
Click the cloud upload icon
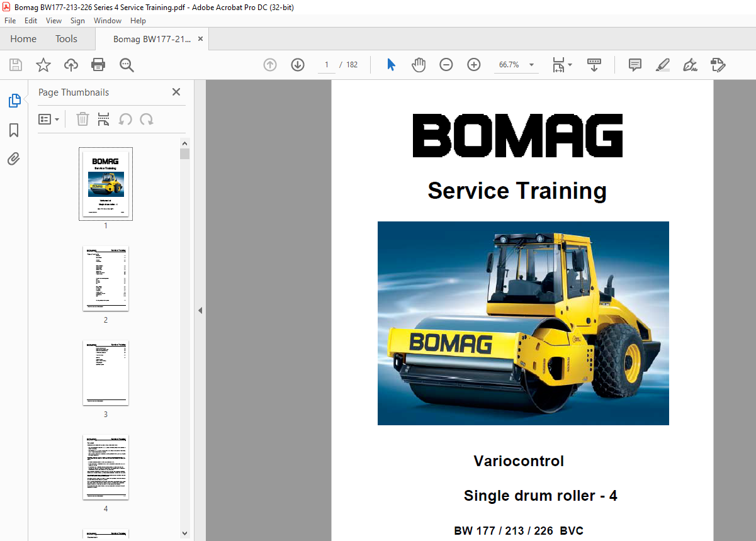[71, 65]
